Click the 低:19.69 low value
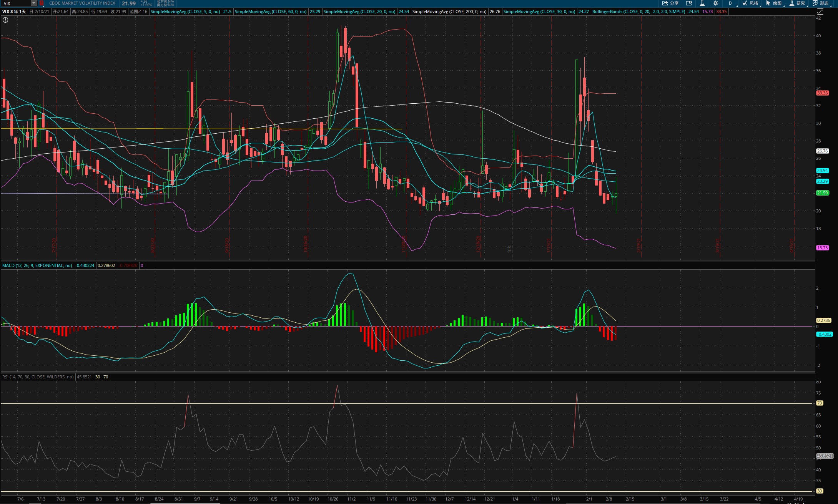 point(99,12)
